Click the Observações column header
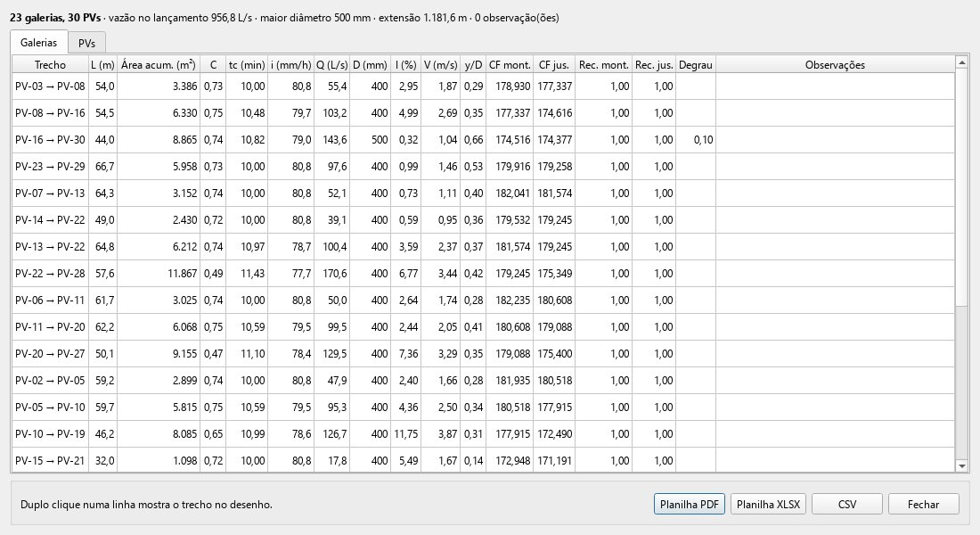This screenshot has width=980, height=535. [x=835, y=64]
